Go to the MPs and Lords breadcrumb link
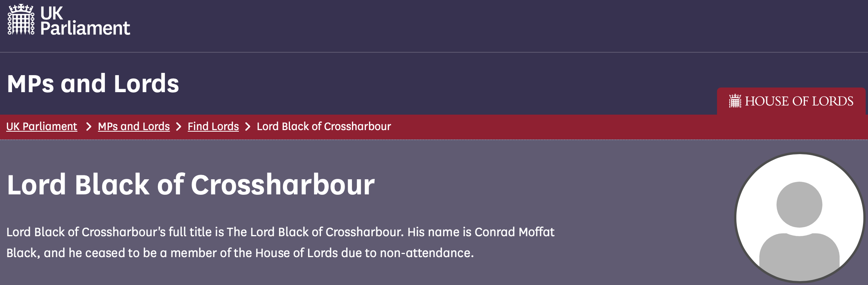 click(x=134, y=126)
